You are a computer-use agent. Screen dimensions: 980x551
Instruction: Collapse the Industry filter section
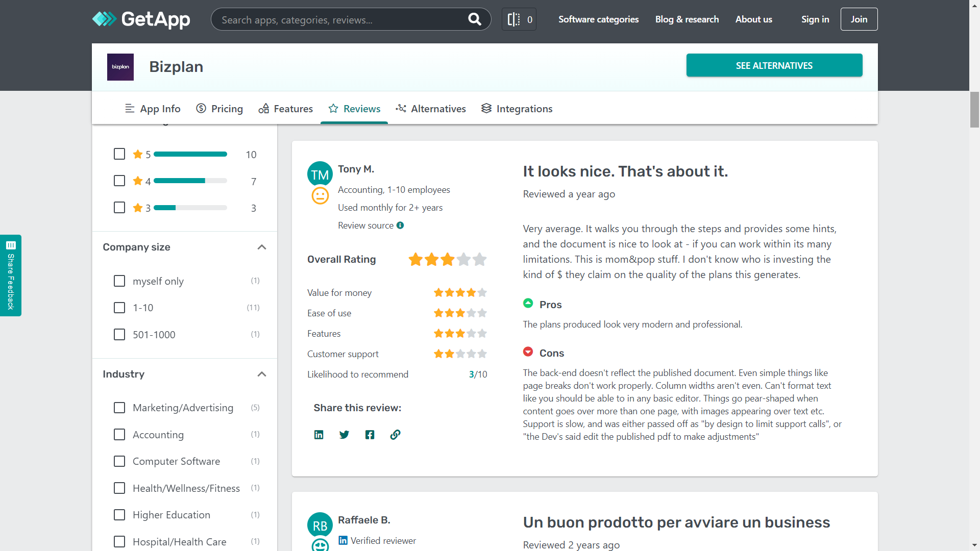click(262, 374)
